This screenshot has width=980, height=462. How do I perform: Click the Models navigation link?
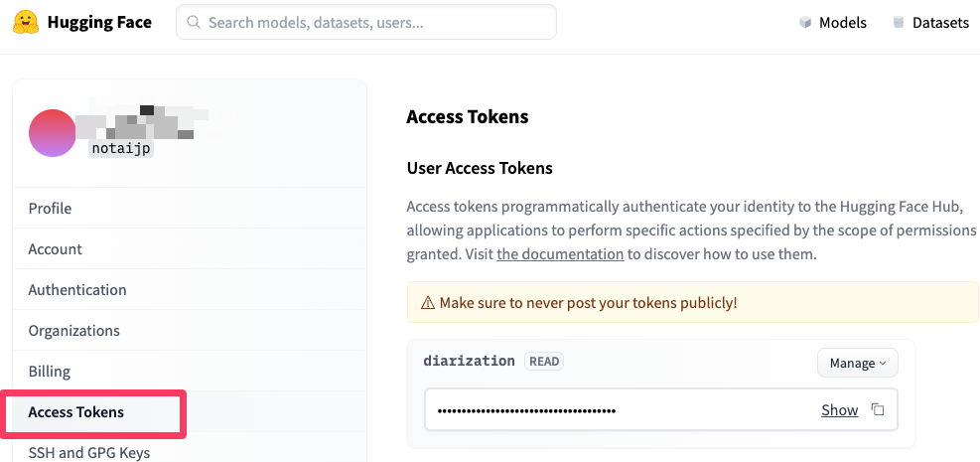[842, 23]
